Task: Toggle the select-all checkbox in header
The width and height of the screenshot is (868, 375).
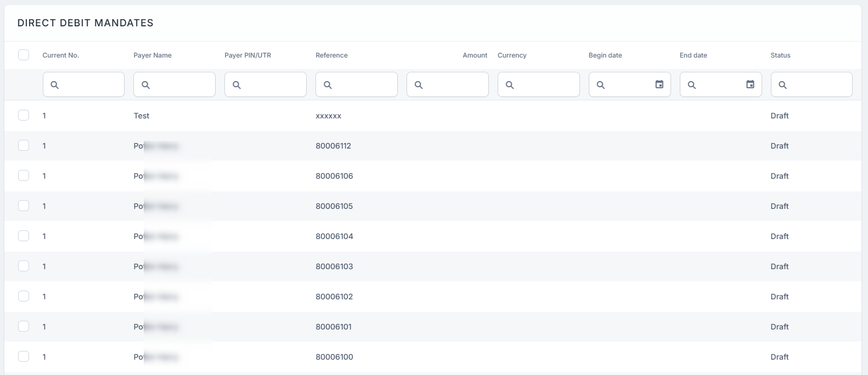Action: tap(24, 55)
